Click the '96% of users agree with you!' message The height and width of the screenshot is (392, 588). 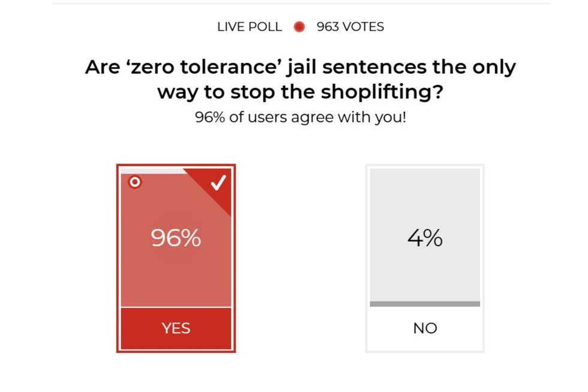(x=301, y=117)
